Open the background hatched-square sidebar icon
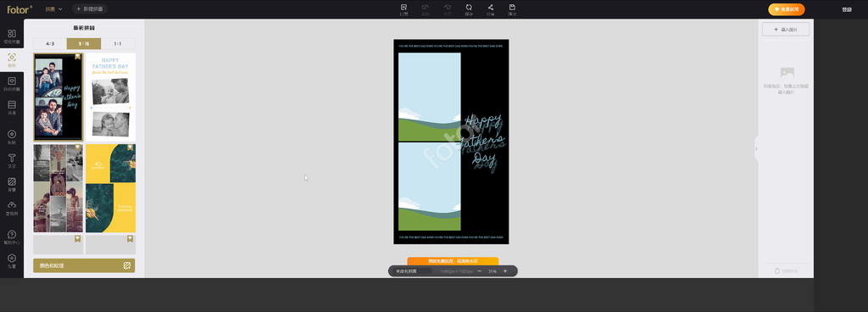This screenshot has height=312, width=868. coord(12,184)
